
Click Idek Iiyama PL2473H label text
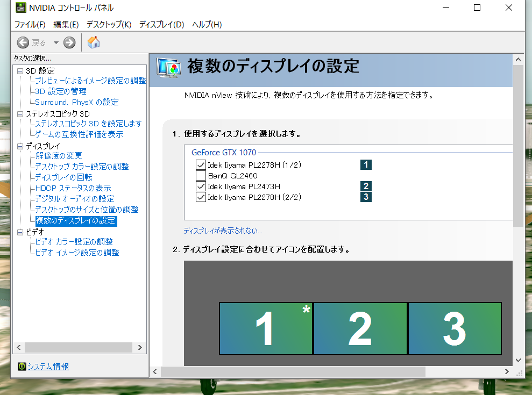click(x=244, y=186)
